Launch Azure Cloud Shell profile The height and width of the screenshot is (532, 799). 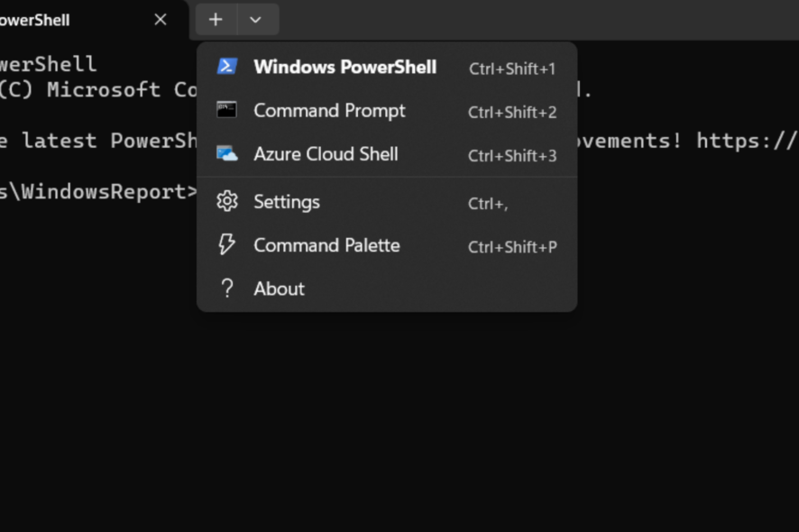[x=387, y=154]
